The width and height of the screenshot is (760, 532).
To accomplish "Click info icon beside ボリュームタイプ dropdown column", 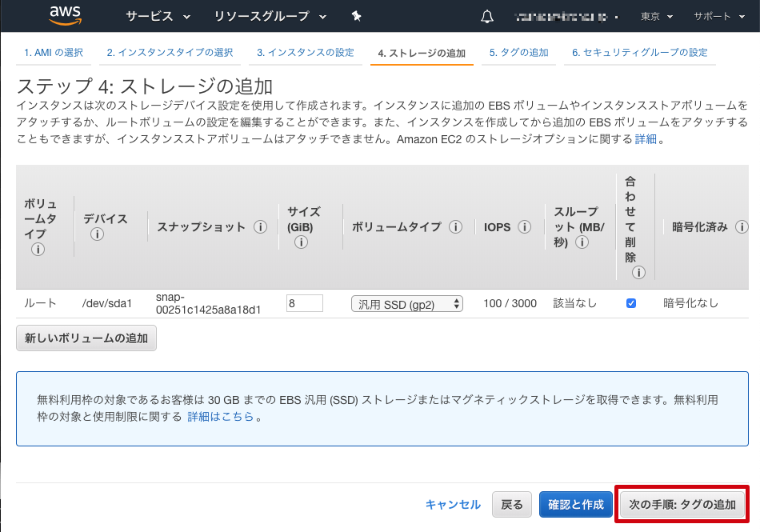I will click(455, 227).
